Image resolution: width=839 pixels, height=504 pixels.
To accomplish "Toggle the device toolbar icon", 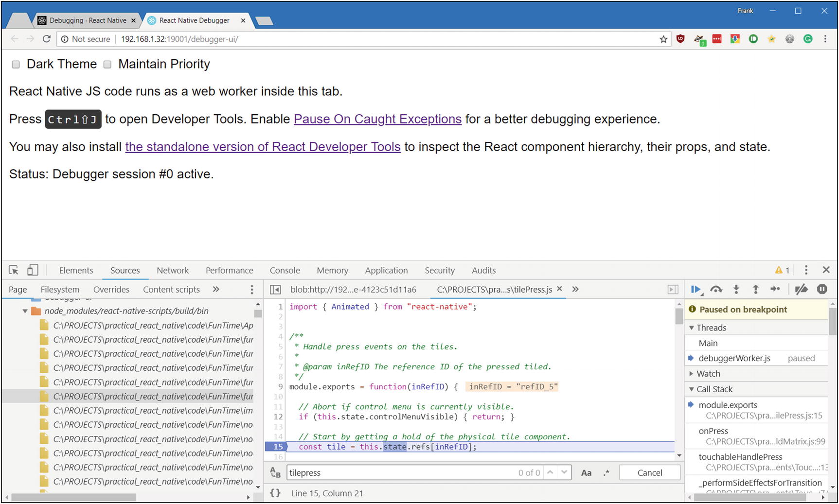I will pos(33,270).
